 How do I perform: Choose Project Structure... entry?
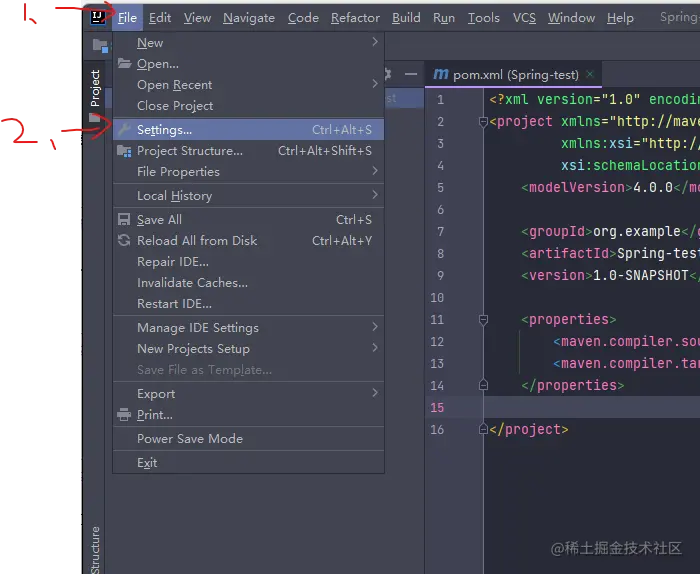(x=248, y=151)
